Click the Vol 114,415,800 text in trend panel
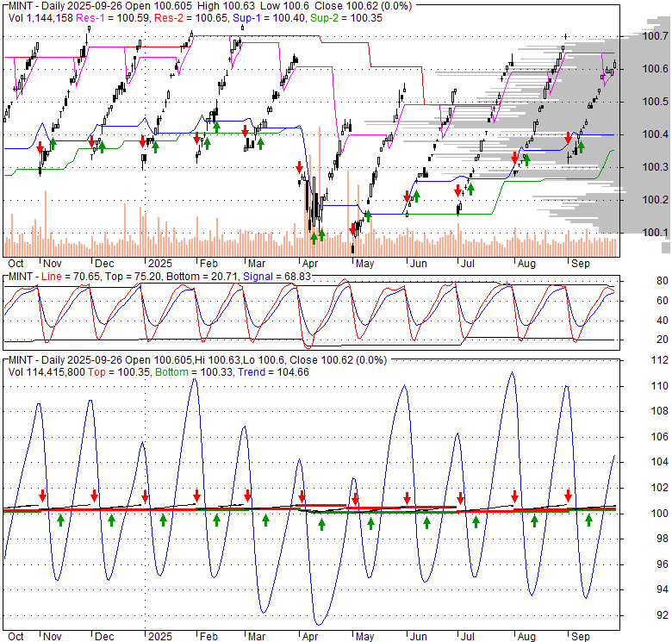This screenshot has width=672, height=642. click(x=47, y=372)
